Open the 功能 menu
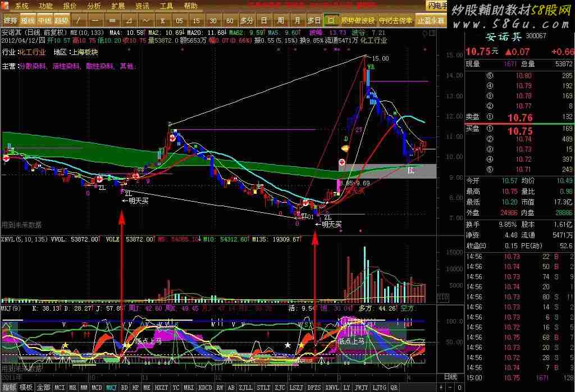Viewport: 575px width, 392px height. pyautogui.click(x=46, y=6)
